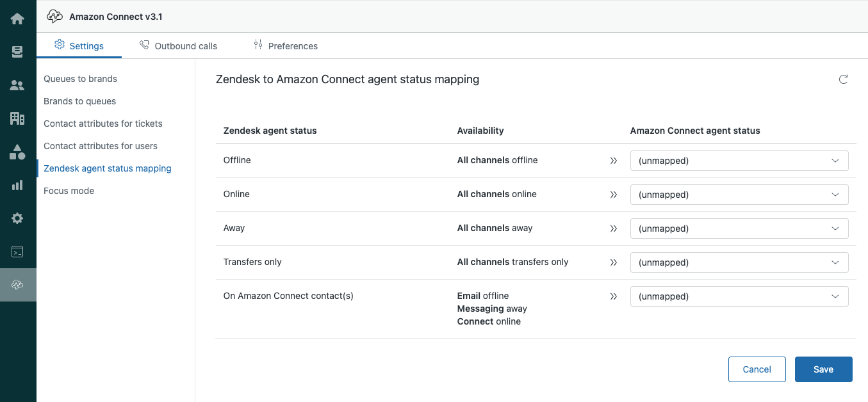The image size is (868, 402).
Task: Open the Admin gear icon in sidebar
Action: [17, 218]
